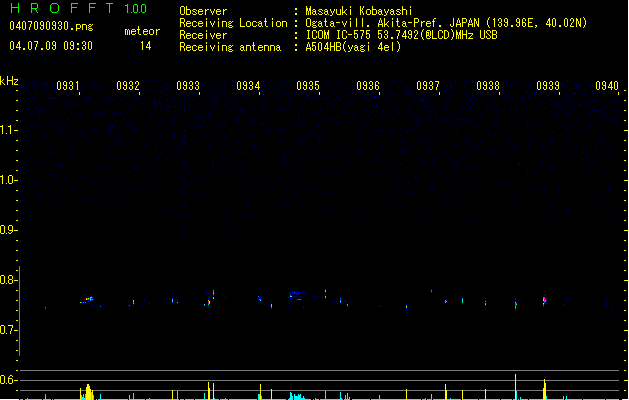The width and height of the screenshot is (629, 400).
Task: Click the 0.9 kHz frequency axis label
Action: coord(7,230)
